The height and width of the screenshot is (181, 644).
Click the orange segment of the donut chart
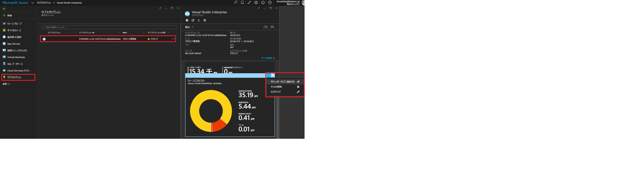220,125
